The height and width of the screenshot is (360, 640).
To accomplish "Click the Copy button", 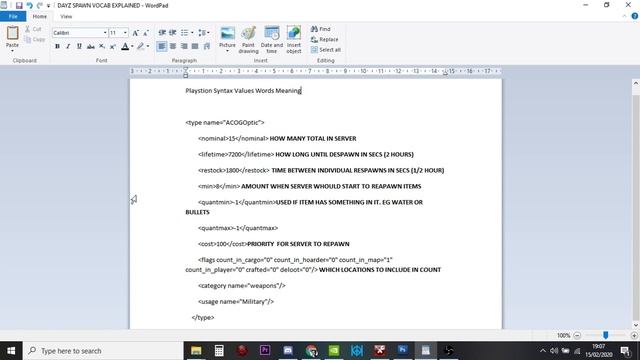I will pyautogui.click(x=35, y=40).
